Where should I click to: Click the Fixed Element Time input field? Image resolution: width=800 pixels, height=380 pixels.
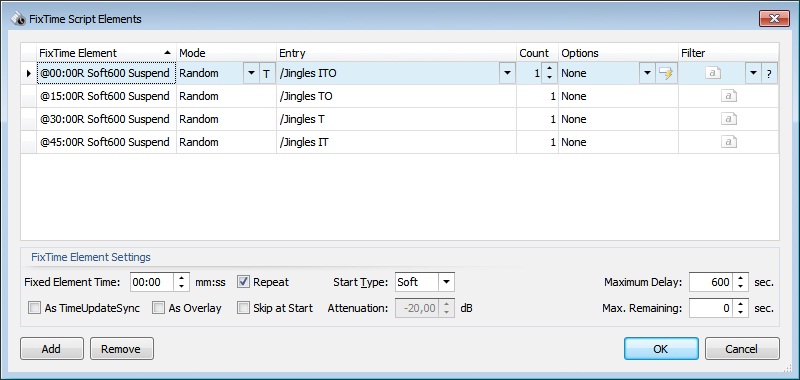[153, 282]
